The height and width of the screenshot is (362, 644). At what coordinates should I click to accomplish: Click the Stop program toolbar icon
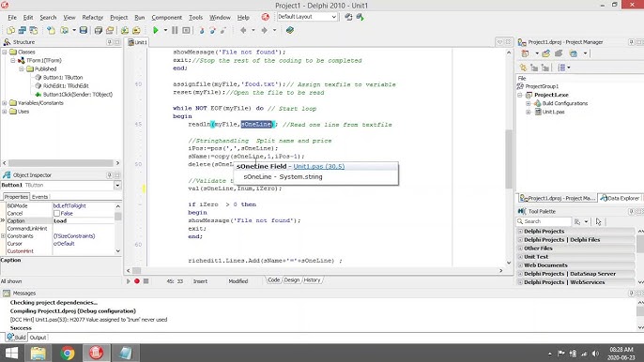click(186, 30)
